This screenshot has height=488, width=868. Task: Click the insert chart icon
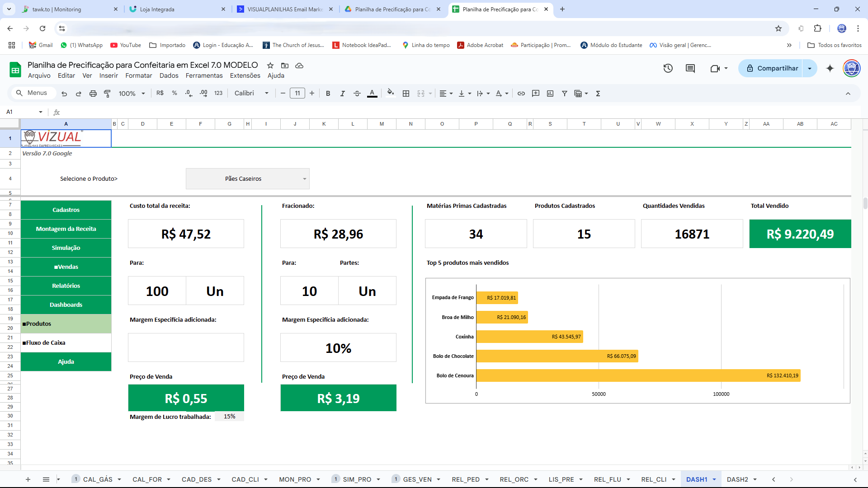pyautogui.click(x=550, y=94)
